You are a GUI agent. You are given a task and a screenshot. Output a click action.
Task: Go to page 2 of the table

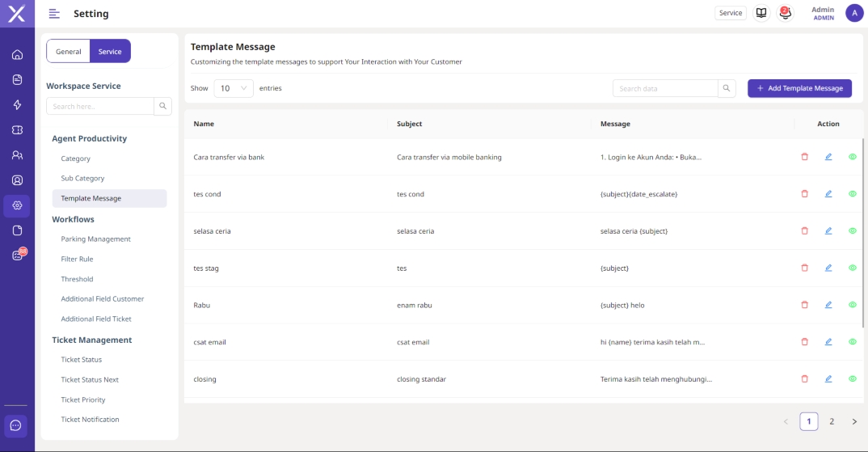pos(832,421)
